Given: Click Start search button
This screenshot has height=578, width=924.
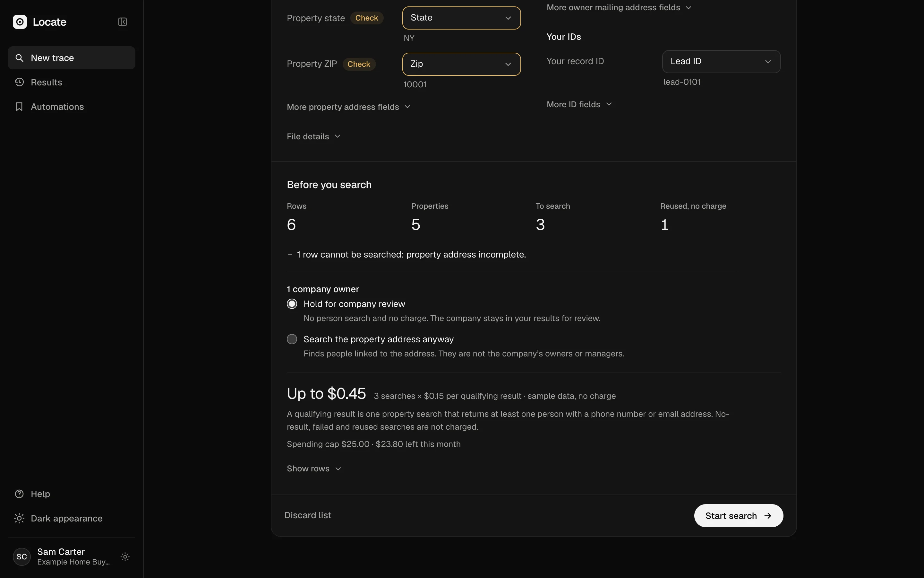Looking at the screenshot, I should [x=739, y=516].
